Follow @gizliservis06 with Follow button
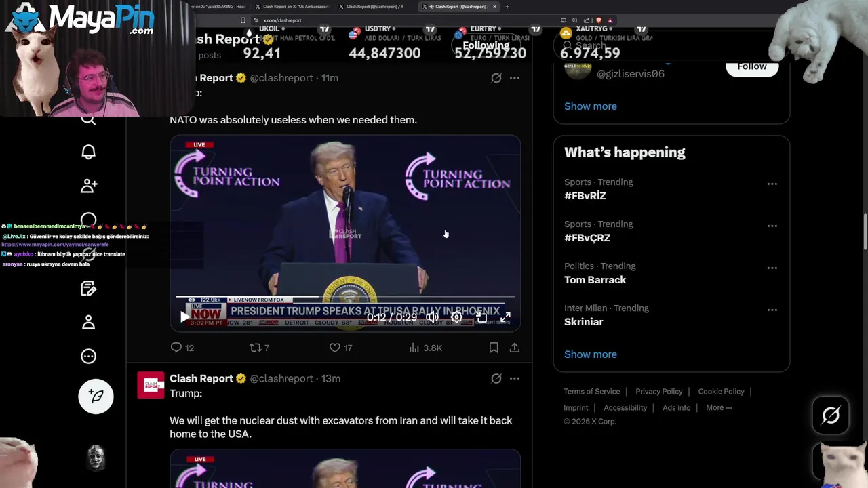This screenshot has height=488, width=868. pos(752,67)
